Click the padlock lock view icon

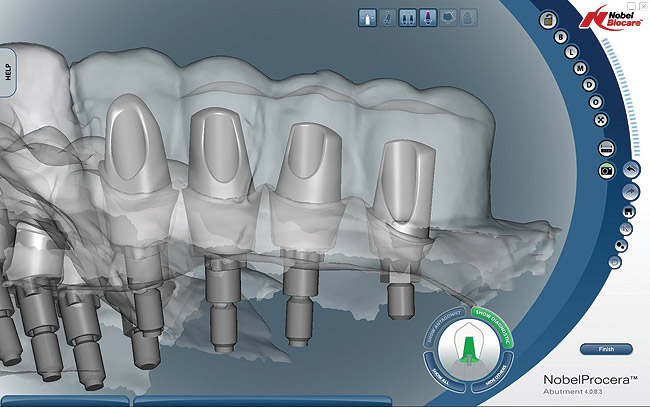coord(546,19)
